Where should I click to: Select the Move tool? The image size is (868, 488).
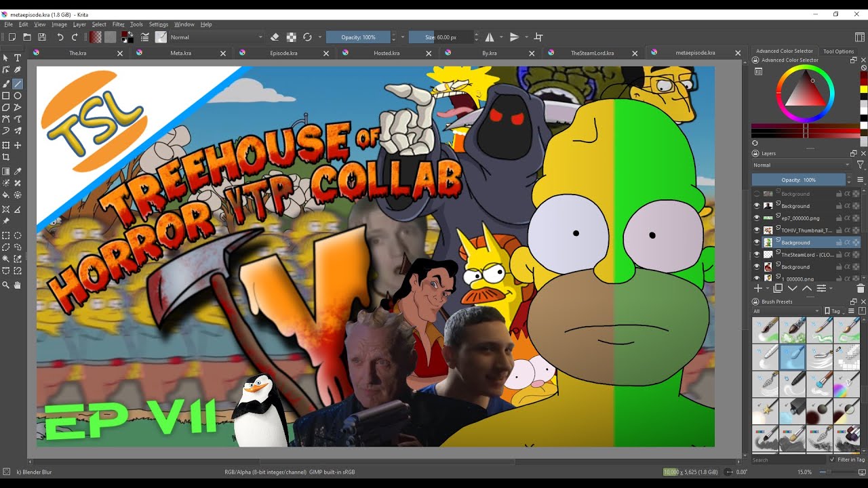click(18, 145)
